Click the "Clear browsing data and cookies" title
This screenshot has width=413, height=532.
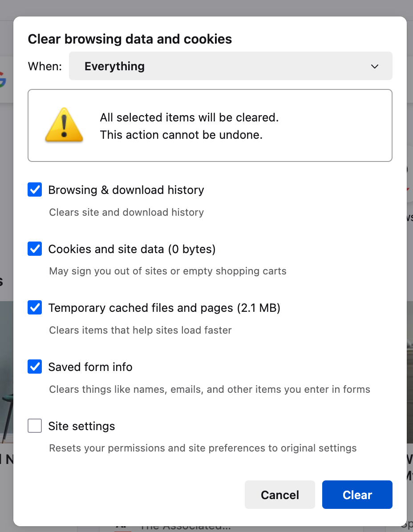coord(130,39)
